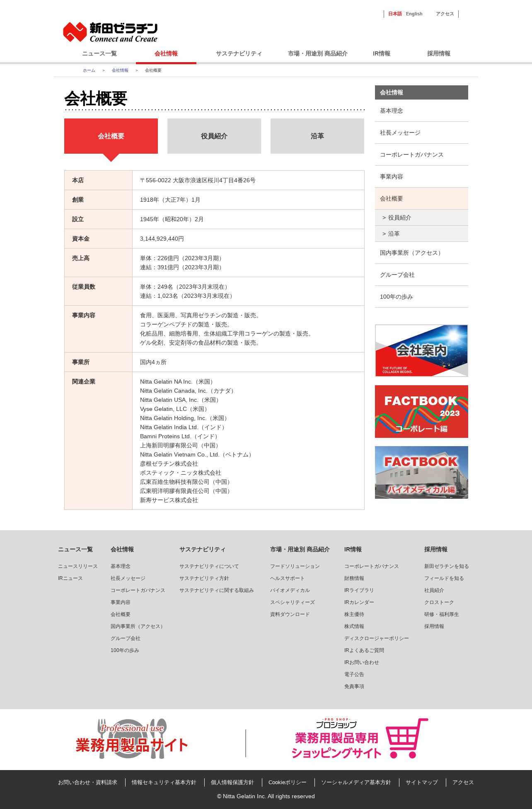Screen dimensions: 532x809
Task: Select 会社情報 in main navigation
Action: click(166, 53)
